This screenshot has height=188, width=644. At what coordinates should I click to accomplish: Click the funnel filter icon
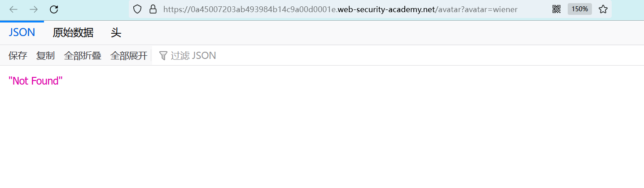[163, 56]
